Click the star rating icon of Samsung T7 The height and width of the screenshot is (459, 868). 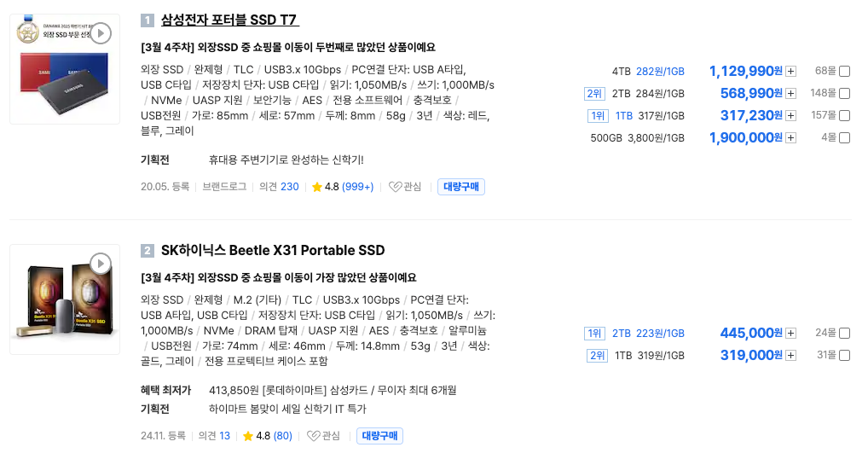coord(317,187)
